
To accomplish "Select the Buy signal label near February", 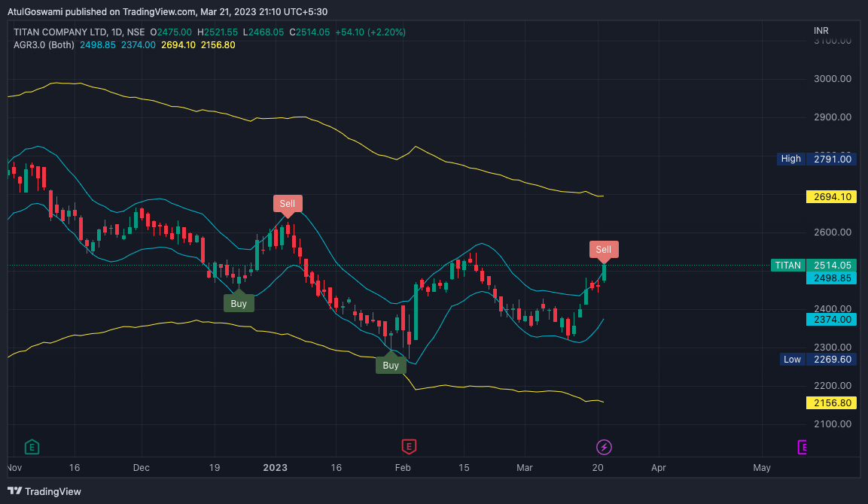I will tap(391, 365).
